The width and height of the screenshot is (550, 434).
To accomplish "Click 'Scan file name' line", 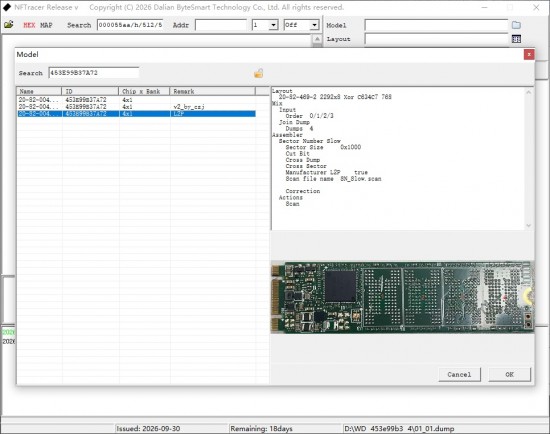I will coord(333,179).
